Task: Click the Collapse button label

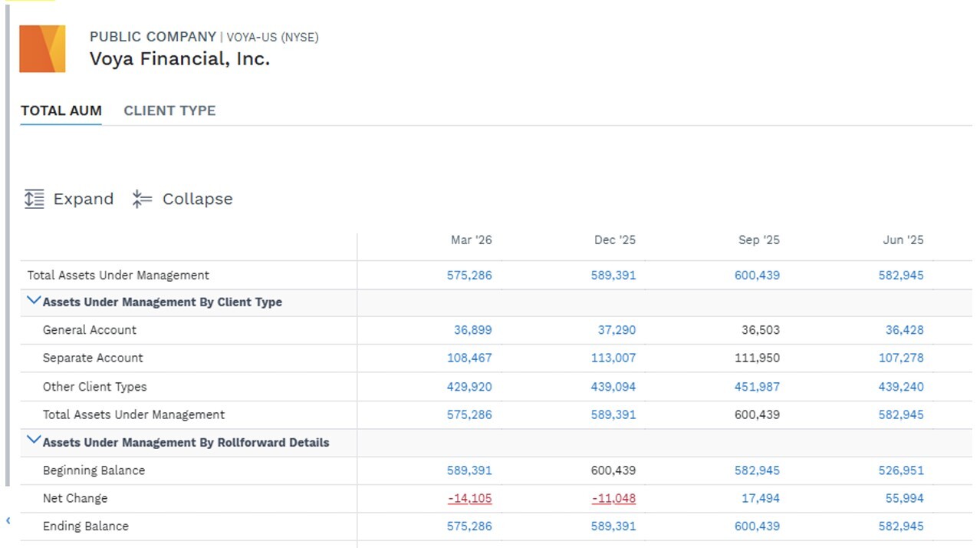Action: coord(197,199)
